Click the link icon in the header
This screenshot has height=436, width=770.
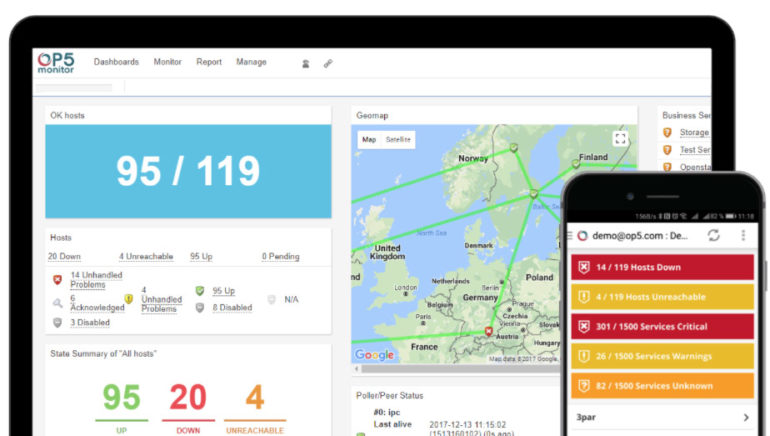point(328,63)
